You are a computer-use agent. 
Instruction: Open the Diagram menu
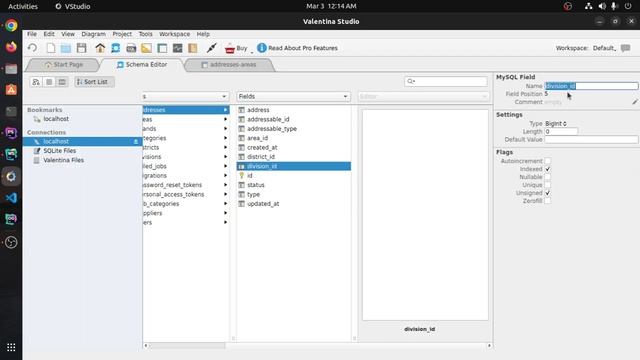point(93,34)
